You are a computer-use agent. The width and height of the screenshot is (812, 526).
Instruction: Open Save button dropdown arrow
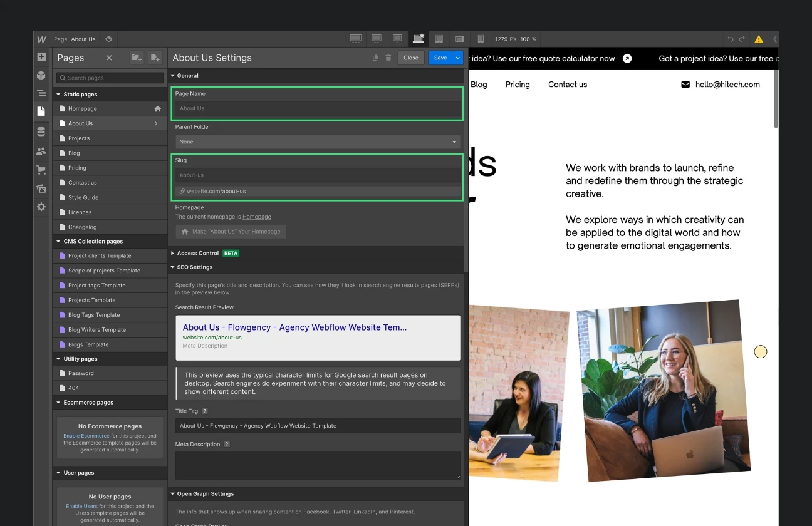[458, 58]
